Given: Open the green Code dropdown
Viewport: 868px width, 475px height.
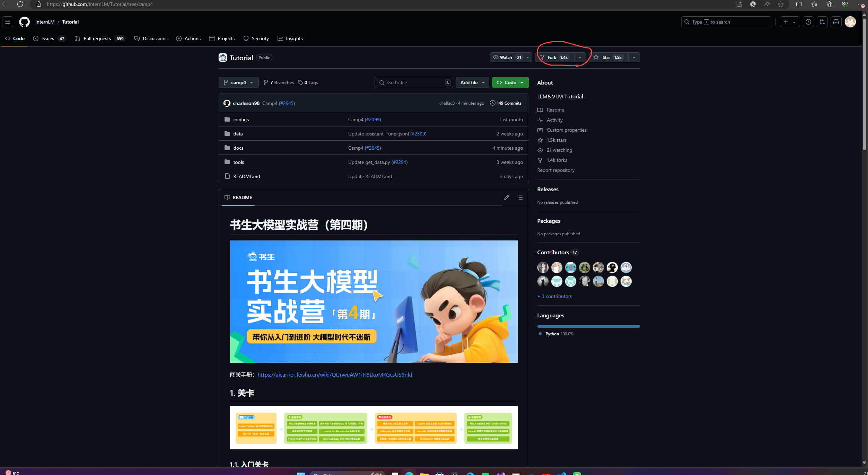Looking at the screenshot, I should point(510,82).
